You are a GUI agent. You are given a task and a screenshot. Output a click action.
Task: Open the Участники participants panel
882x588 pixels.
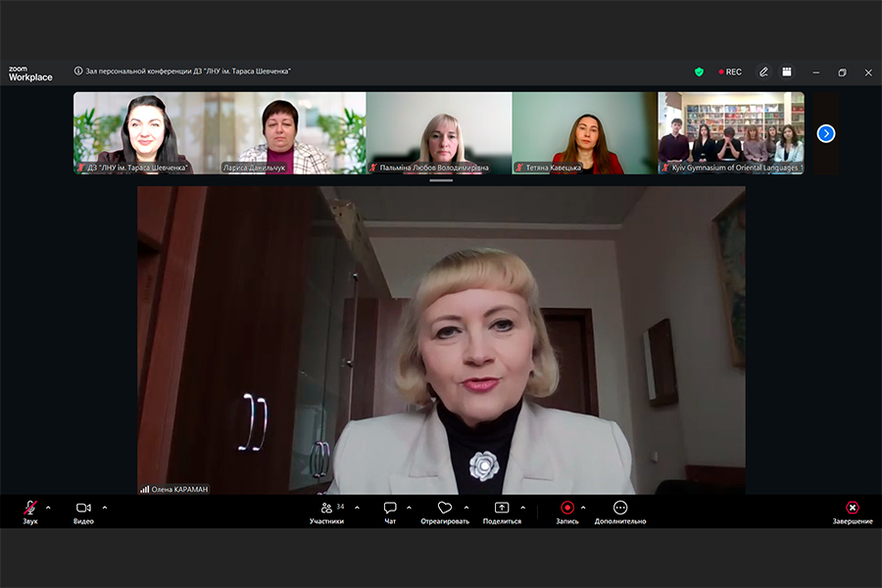(326, 508)
